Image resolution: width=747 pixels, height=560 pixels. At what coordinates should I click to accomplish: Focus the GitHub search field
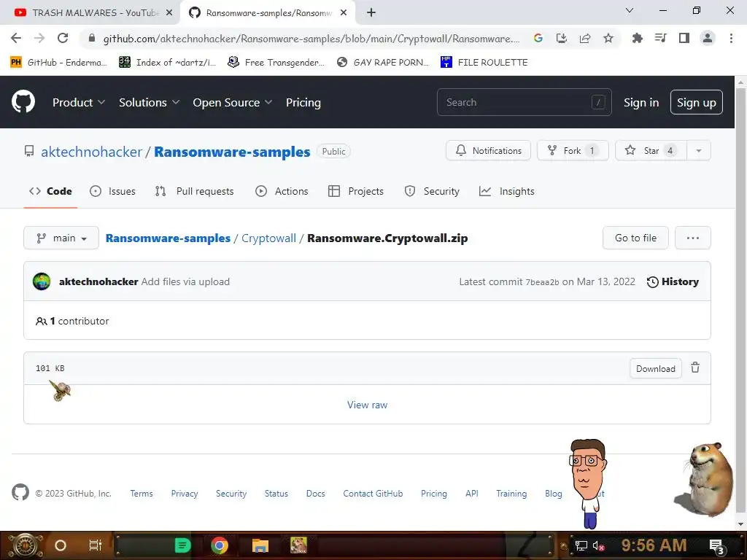524,102
